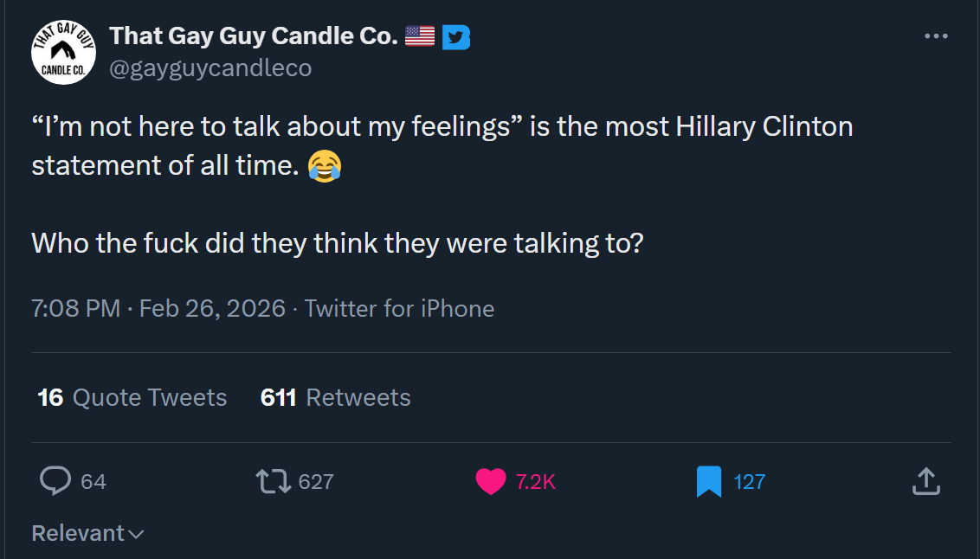Viewport: 980px width, 559px height.
Task: Click the reply speech bubble icon
Action: (x=55, y=481)
